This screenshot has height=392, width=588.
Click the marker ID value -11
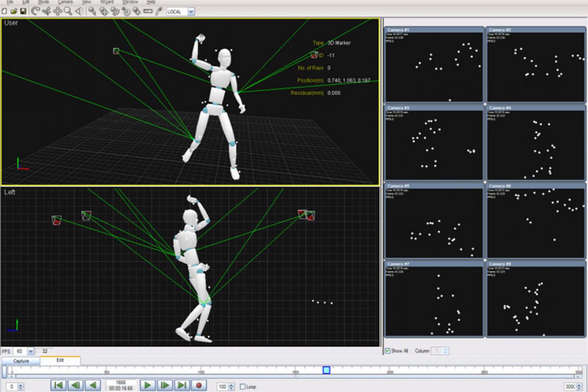coord(331,55)
